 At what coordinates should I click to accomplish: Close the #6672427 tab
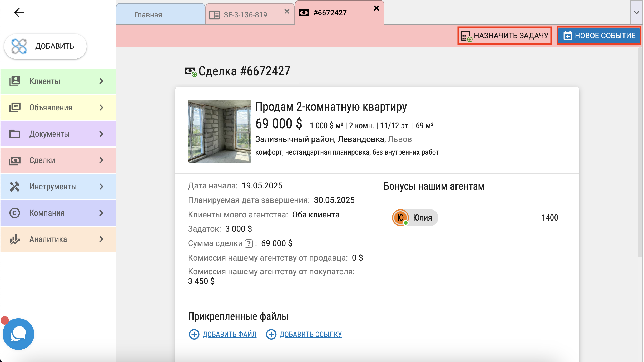(x=377, y=8)
